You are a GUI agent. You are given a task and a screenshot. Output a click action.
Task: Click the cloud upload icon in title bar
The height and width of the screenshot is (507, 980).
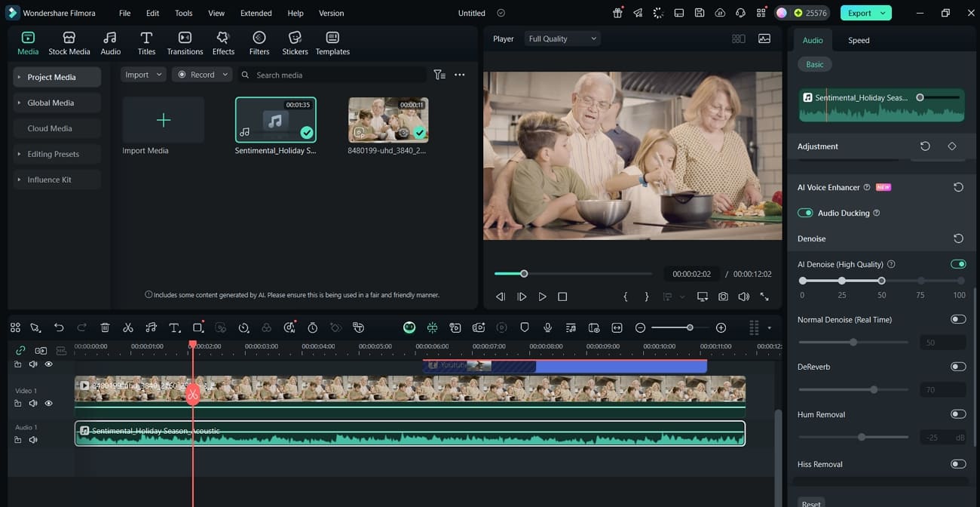click(x=720, y=13)
